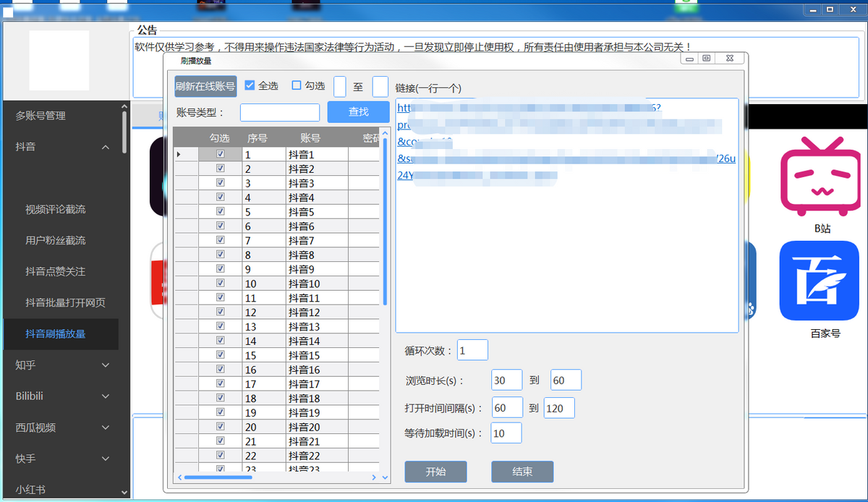868x502 pixels.
Task: Click the 账号类型 input field
Action: [x=280, y=112]
